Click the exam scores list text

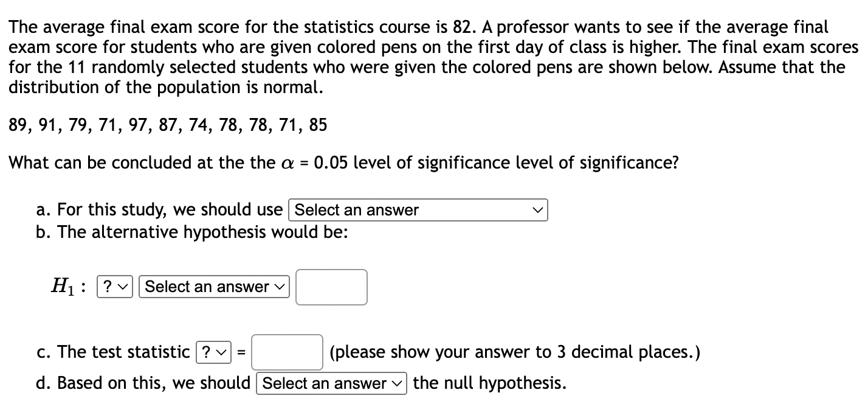[167, 124]
